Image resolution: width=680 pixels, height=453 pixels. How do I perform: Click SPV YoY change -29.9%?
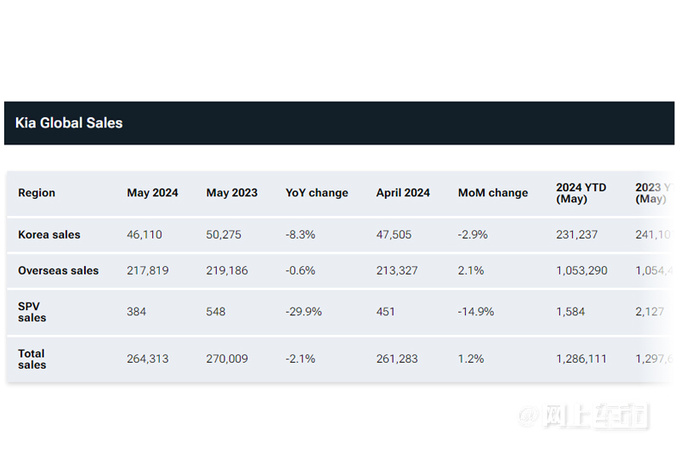(304, 312)
